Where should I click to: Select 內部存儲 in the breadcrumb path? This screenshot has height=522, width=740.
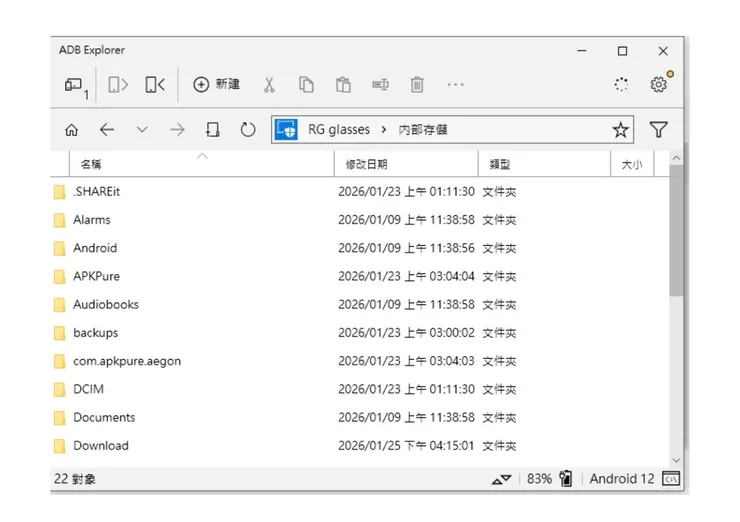pos(423,130)
